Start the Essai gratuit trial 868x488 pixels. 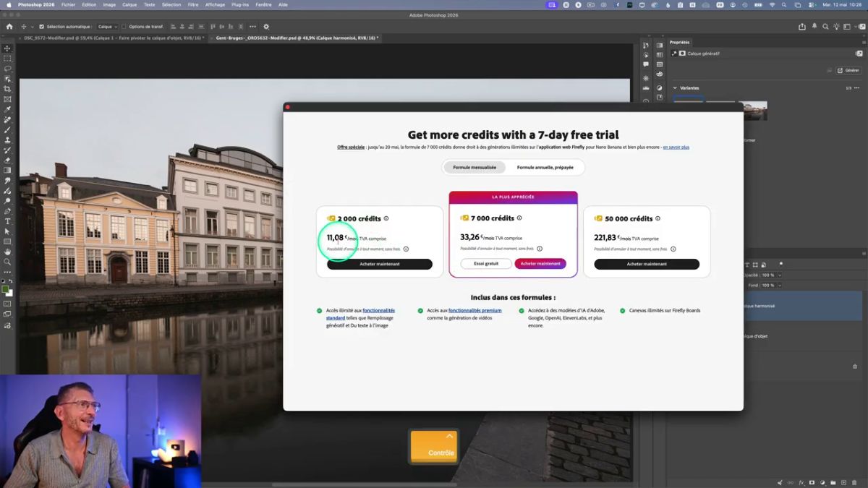pos(486,264)
